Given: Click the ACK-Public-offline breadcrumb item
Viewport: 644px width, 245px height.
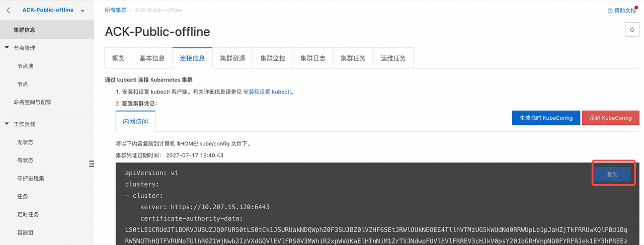Looking at the screenshot, I should (158, 10).
